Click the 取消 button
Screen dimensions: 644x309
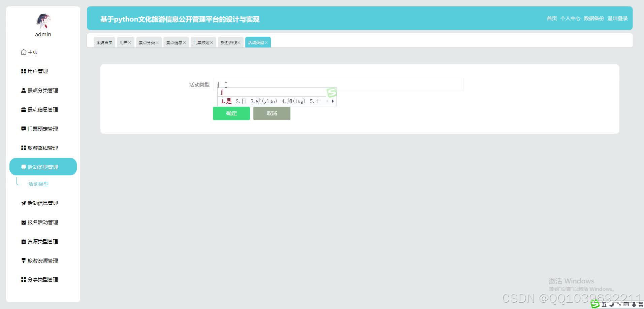coord(272,113)
